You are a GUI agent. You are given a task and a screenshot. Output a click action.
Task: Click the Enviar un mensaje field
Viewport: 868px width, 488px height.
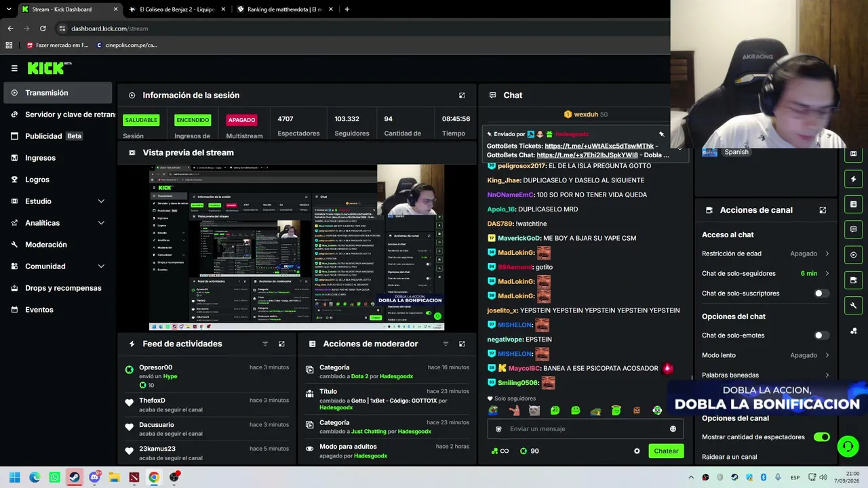click(x=585, y=428)
